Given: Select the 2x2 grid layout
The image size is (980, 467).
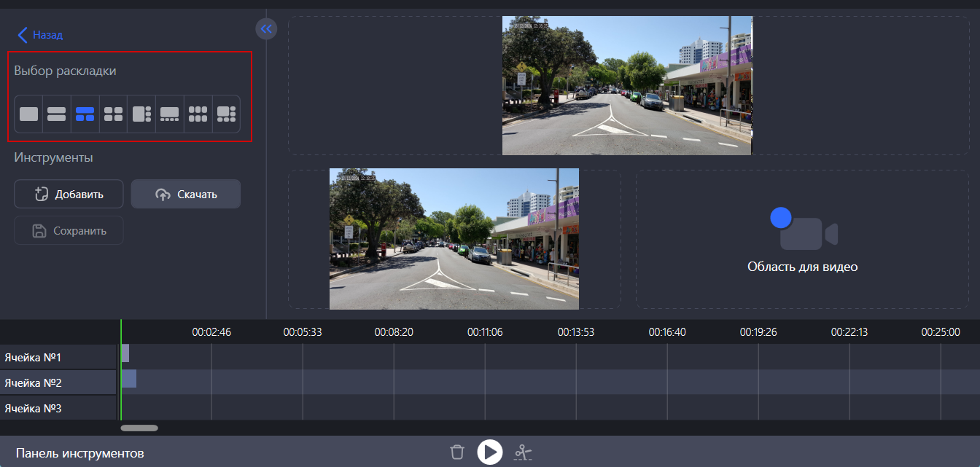Looking at the screenshot, I should 113,114.
